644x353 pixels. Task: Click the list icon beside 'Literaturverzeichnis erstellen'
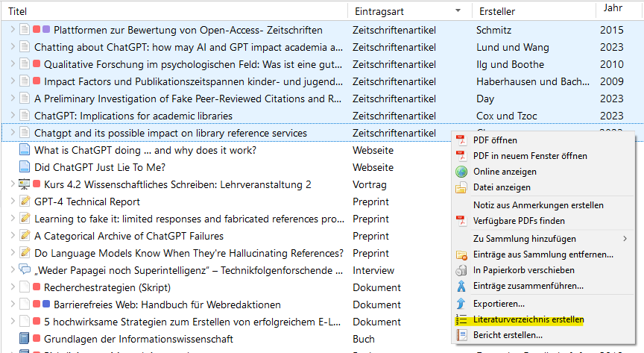(461, 319)
